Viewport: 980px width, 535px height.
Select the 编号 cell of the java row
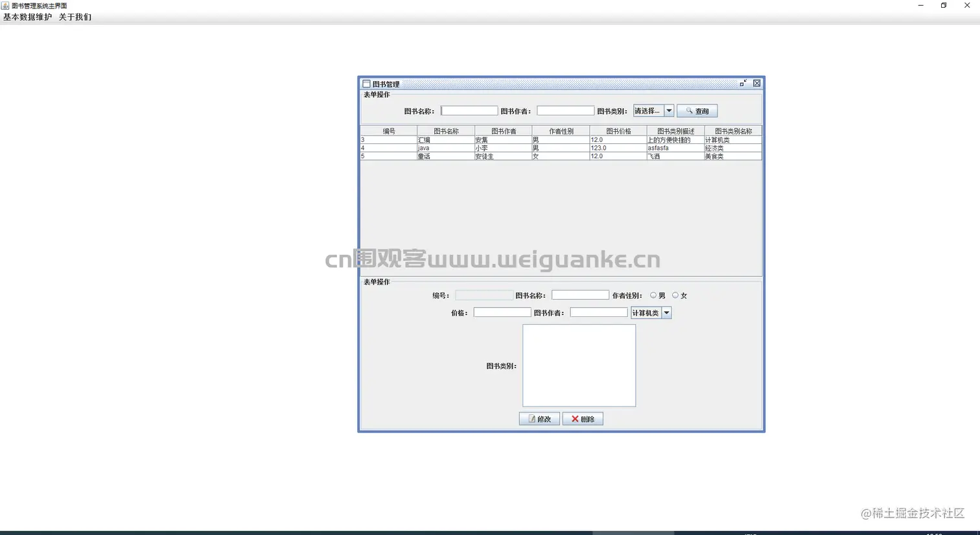[x=389, y=148]
